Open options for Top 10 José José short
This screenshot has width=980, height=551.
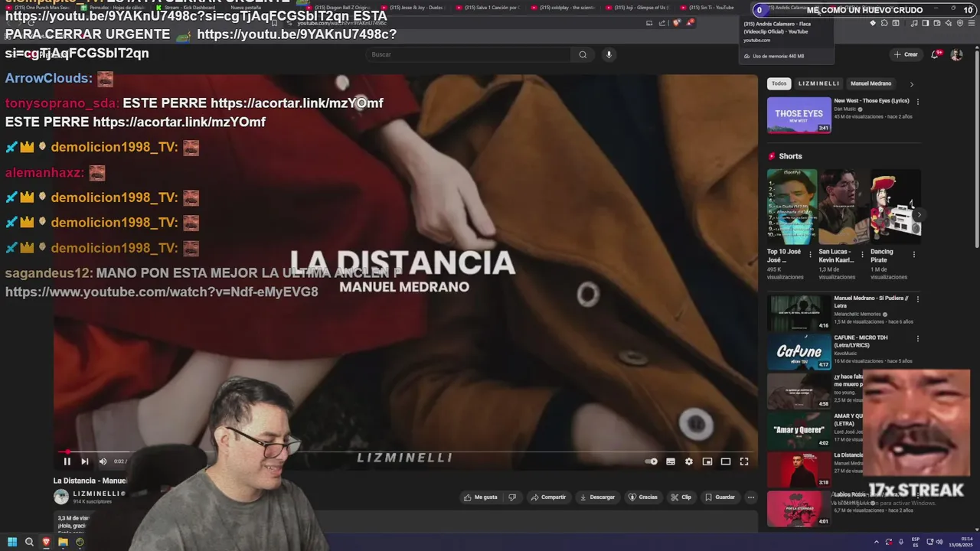(x=811, y=254)
